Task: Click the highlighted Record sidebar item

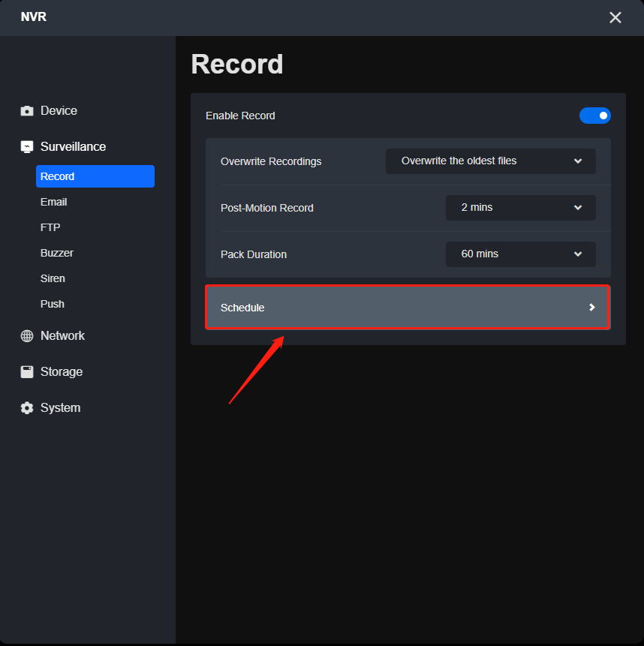Action: point(95,176)
